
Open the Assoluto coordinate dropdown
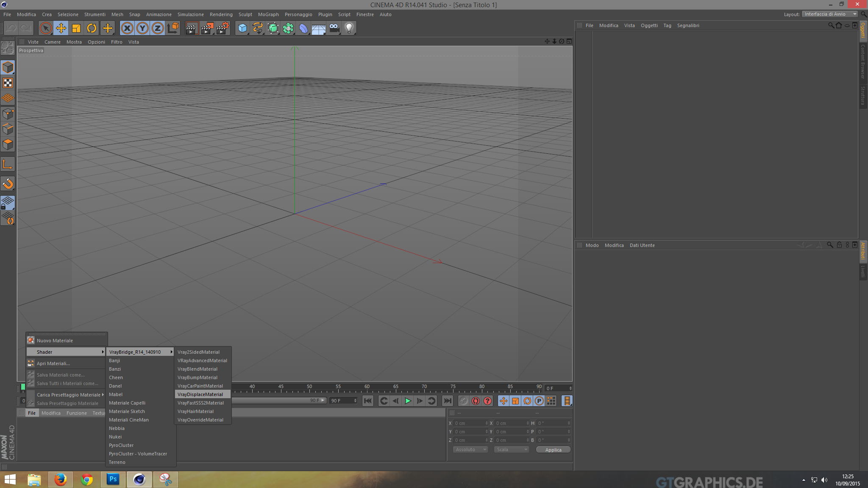tap(470, 449)
